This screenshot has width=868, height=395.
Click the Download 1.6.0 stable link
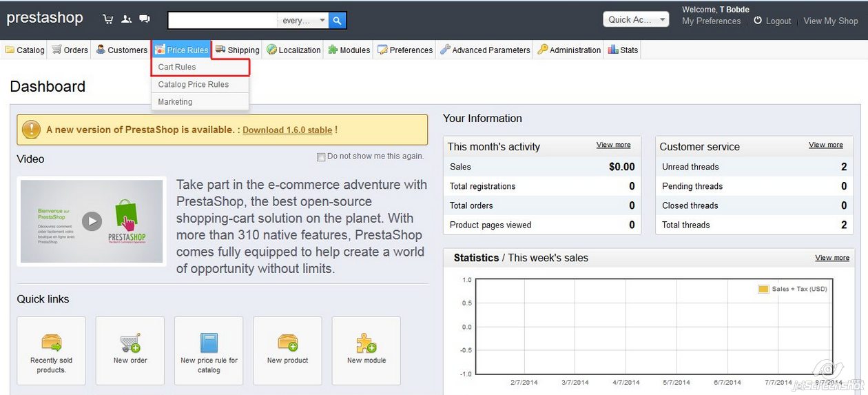coord(287,130)
